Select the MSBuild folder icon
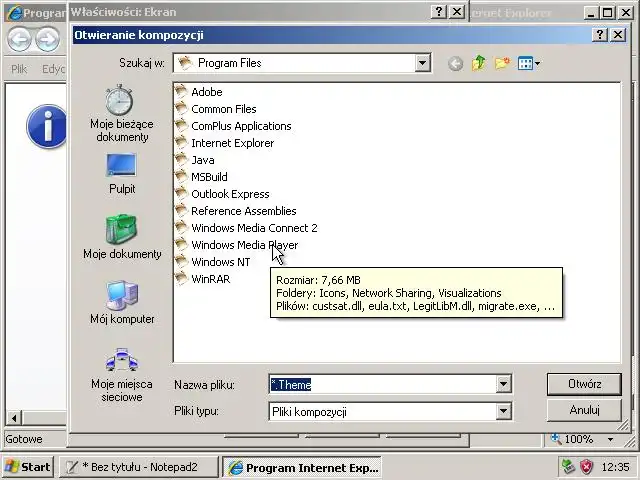Viewport: 640px width, 480px height. (x=181, y=176)
